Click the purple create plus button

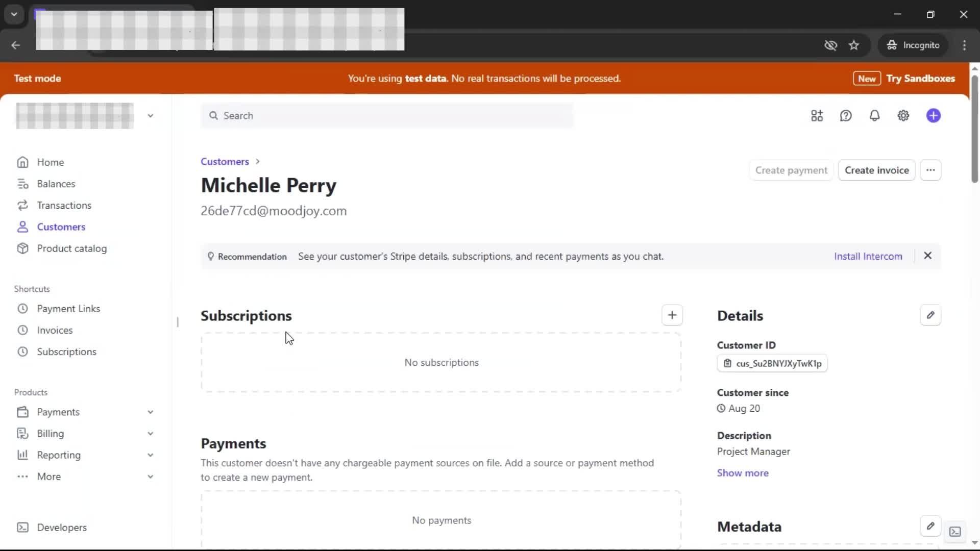(933, 116)
